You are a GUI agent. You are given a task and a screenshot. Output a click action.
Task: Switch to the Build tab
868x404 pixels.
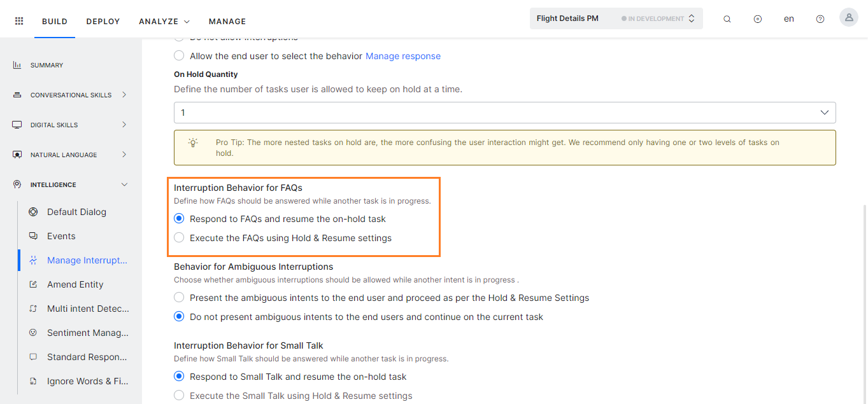point(55,22)
